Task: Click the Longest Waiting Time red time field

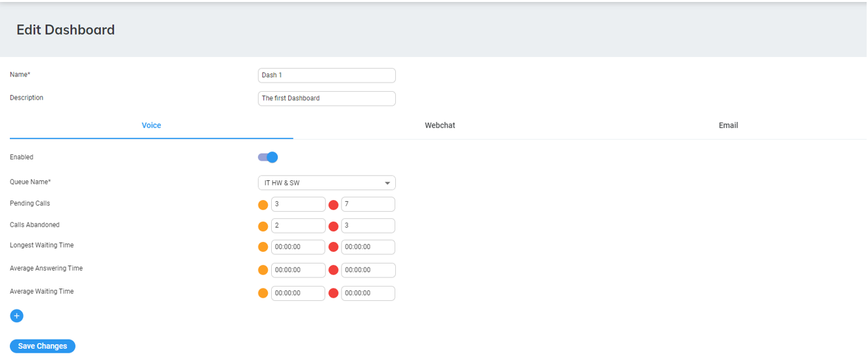Action: coord(368,247)
